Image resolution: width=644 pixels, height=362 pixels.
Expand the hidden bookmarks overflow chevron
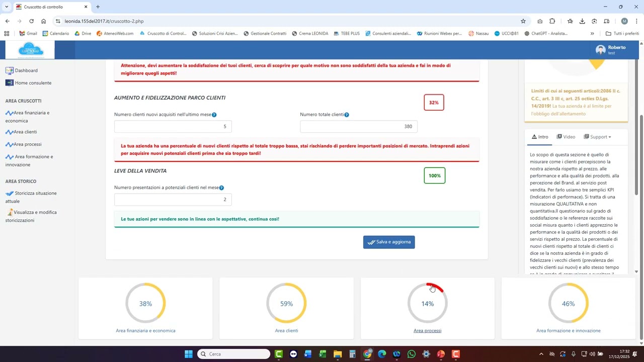pos(592,34)
